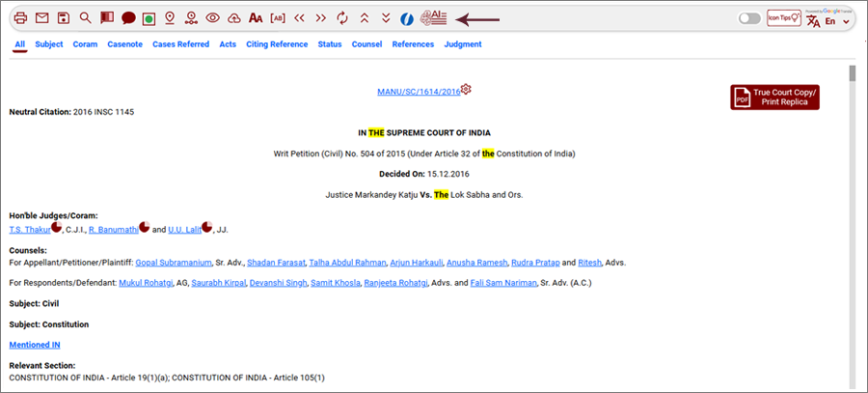Click the double up chevron icon
The width and height of the screenshot is (868, 393).
coord(364,18)
